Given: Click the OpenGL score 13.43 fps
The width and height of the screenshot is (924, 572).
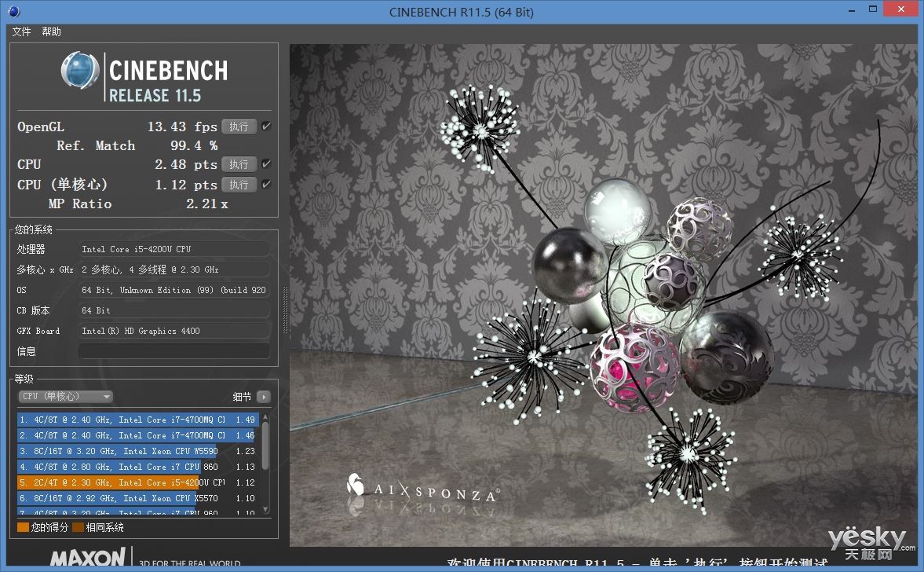Looking at the screenshot, I should click(182, 126).
